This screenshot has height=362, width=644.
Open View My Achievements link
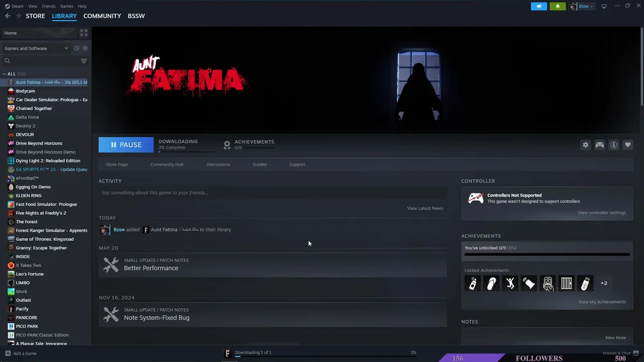click(602, 302)
